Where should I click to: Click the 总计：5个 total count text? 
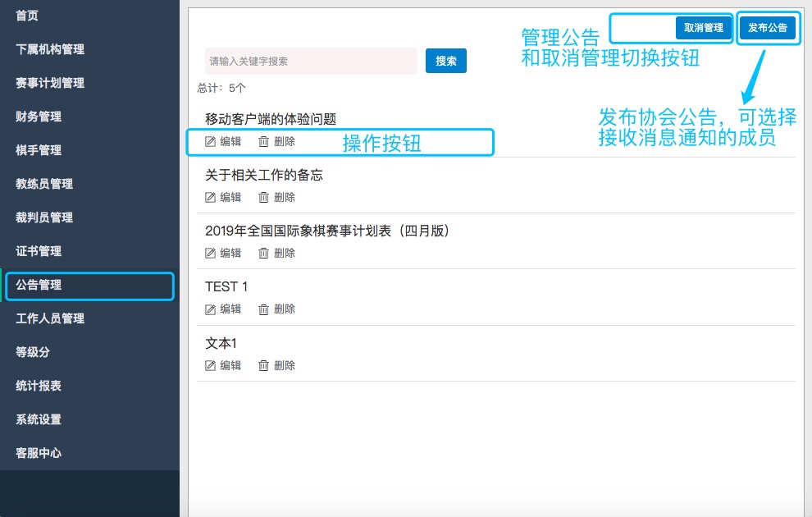(x=221, y=88)
